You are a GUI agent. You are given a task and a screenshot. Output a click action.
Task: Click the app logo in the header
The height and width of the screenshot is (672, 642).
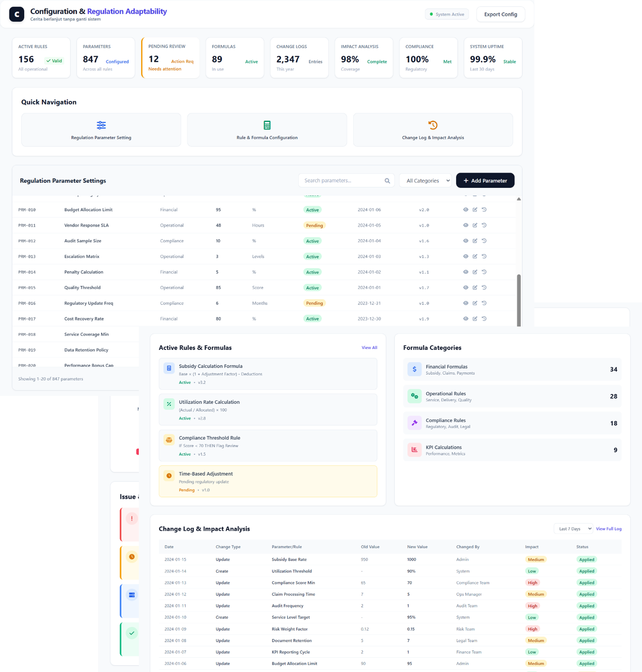pyautogui.click(x=17, y=14)
